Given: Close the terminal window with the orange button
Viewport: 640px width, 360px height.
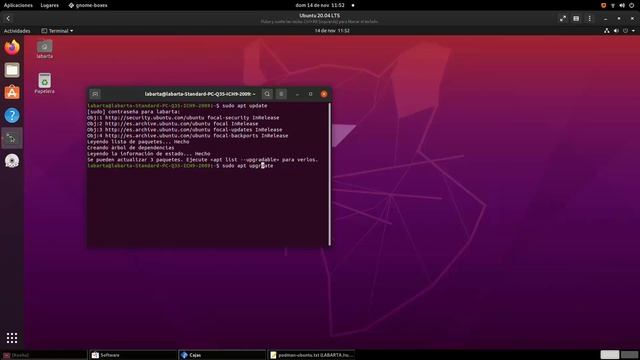Looking at the screenshot, I should (324, 94).
